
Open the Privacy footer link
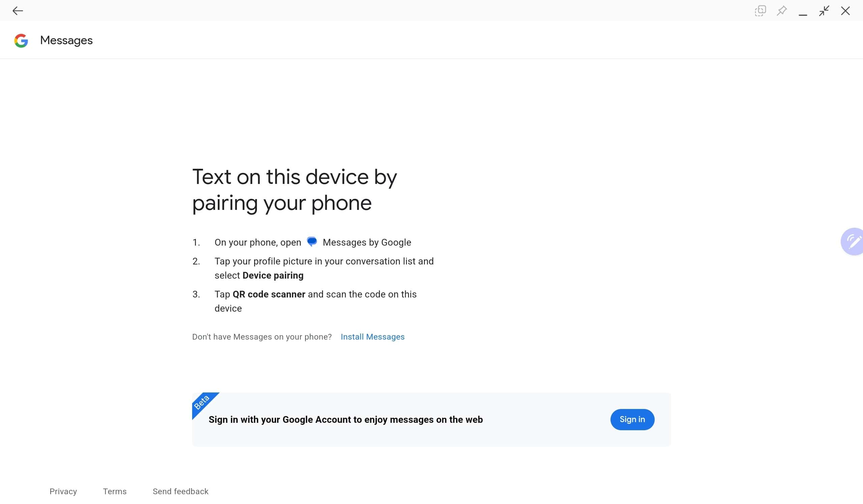pyautogui.click(x=63, y=492)
